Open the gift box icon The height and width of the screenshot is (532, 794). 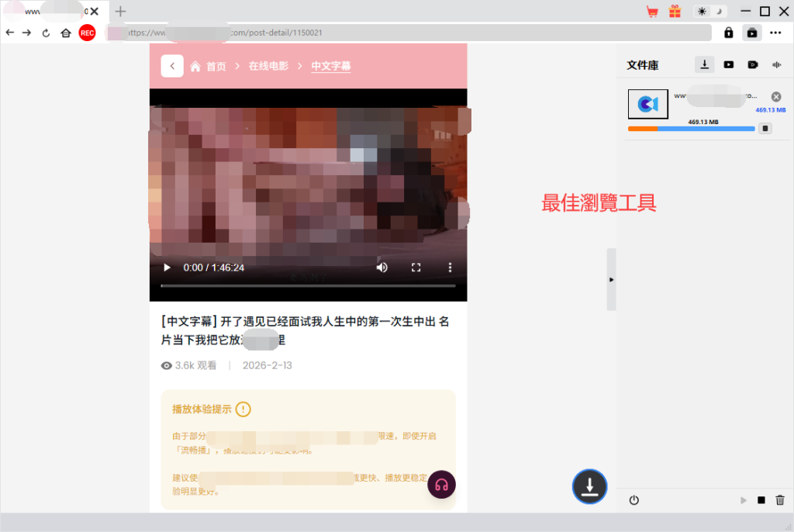[x=675, y=11]
